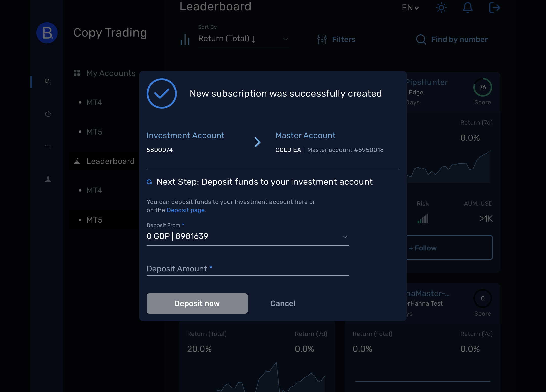This screenshot has width=546, height=392.
Task: Focus the Deposit Amount field
Action: coord(248,269)
